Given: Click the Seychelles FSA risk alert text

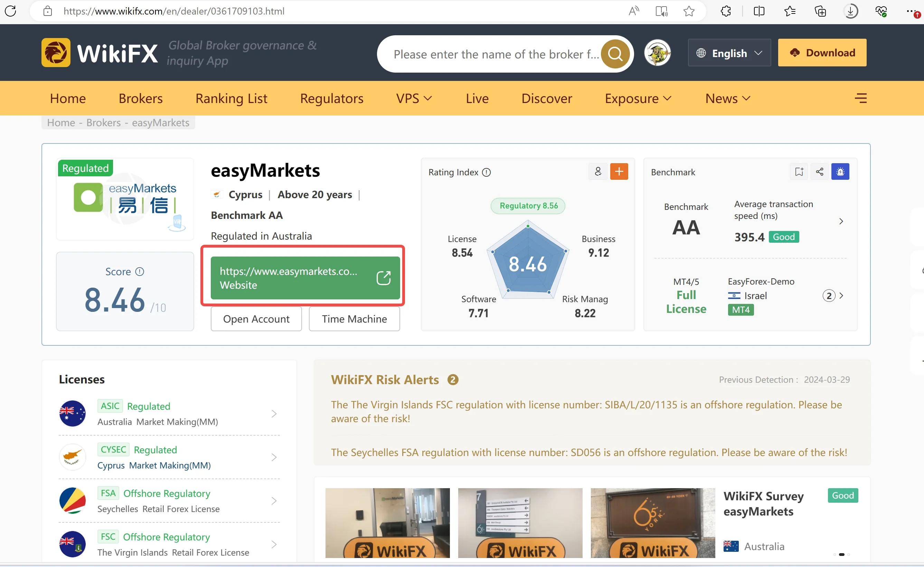Looking at the screenshot, I should click(x=589, y=452).
